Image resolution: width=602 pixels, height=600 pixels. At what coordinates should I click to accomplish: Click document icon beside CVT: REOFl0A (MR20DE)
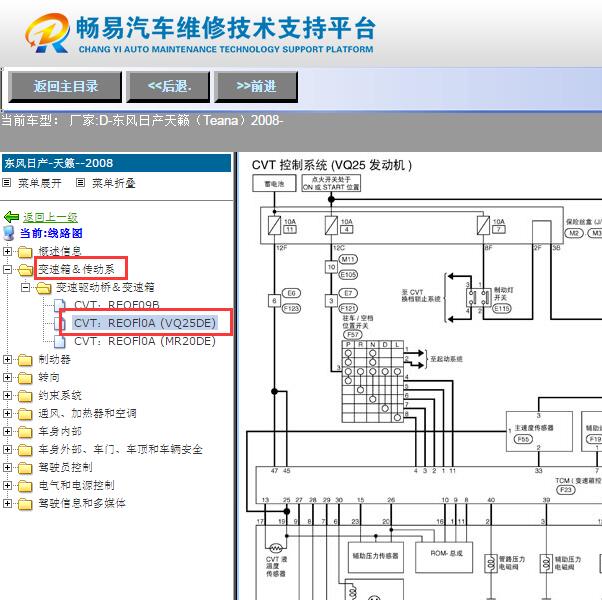[x=60, y=341]
